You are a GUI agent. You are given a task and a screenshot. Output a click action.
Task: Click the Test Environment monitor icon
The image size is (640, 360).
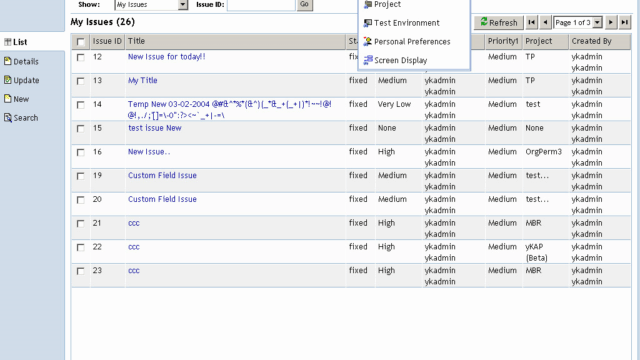point(368,23)
